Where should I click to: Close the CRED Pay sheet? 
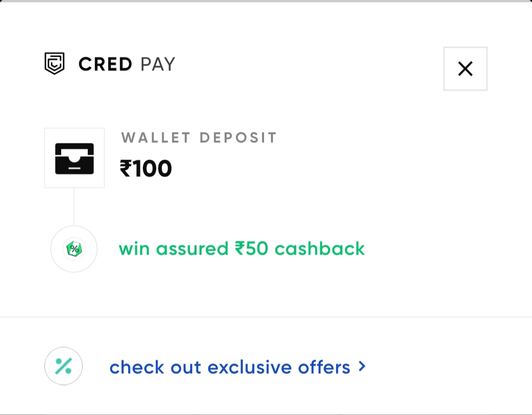(x=465, y=69)
